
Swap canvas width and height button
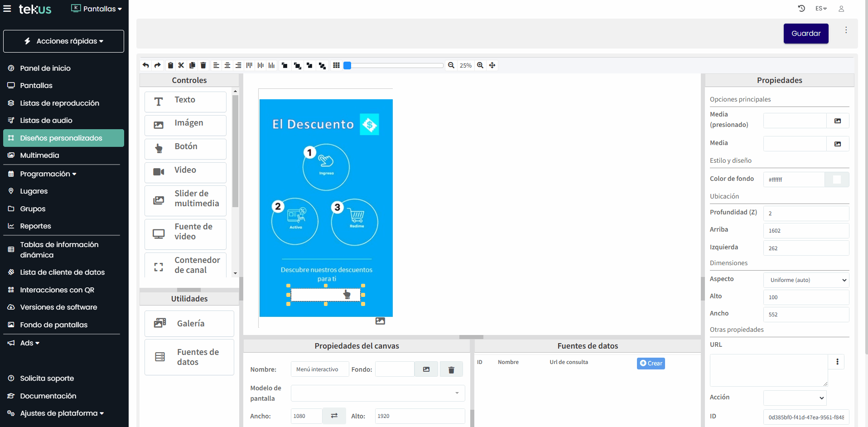pos(334,416)
